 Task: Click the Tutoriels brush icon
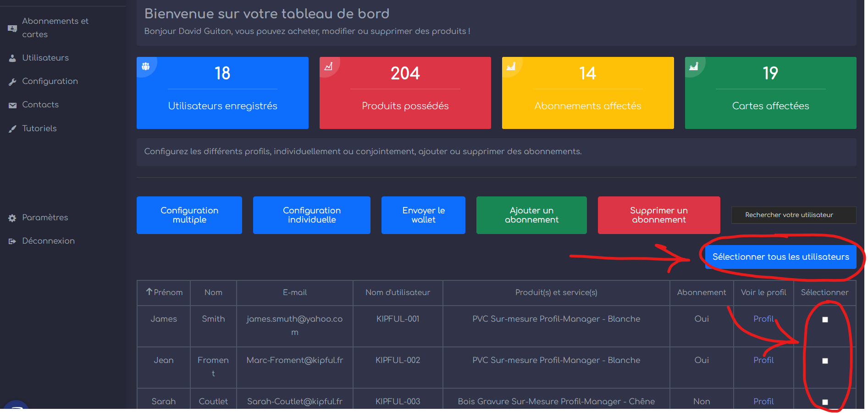click(x=12, y=129)
